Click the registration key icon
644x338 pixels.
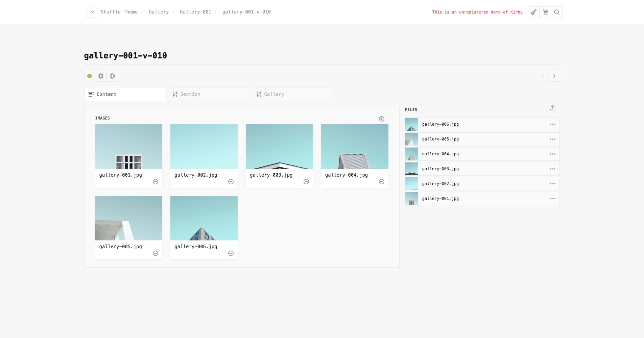pyautogui.click(x=533, y=12)
